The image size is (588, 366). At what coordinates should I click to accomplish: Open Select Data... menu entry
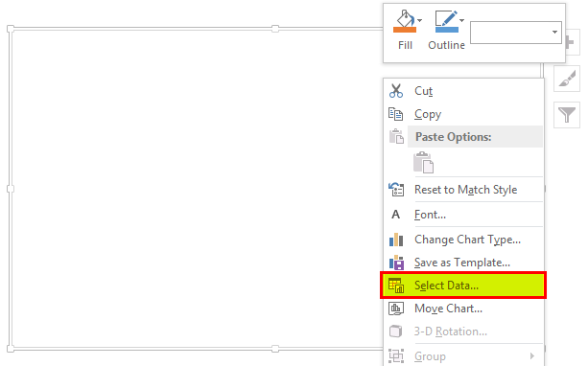463,286
